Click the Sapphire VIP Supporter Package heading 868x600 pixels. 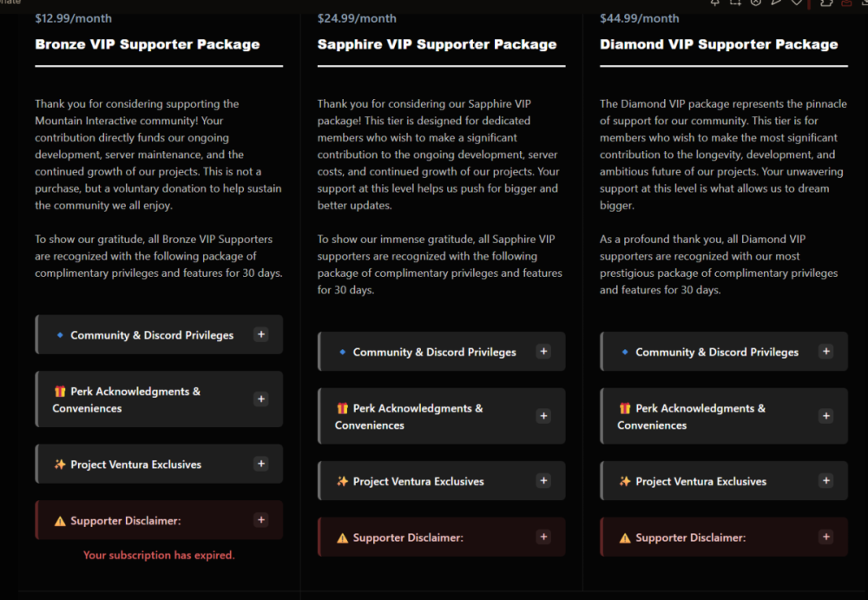pyautogui.click(x=437, y=44)
